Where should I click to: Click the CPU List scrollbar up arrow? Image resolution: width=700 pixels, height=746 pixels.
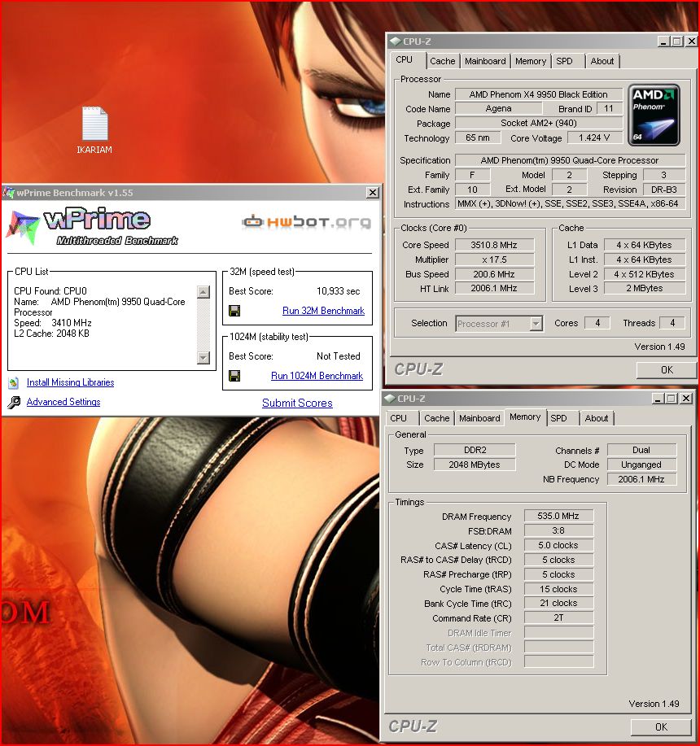tap(203, 291)
